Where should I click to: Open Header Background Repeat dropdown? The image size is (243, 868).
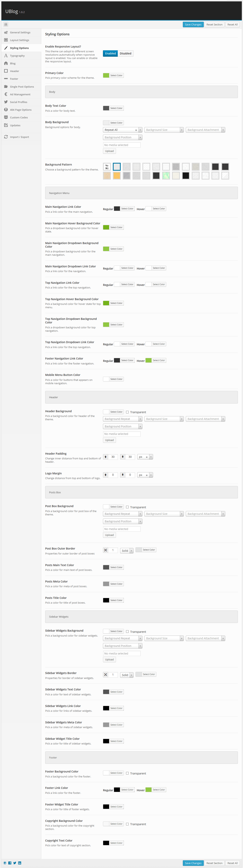(123, 419)
